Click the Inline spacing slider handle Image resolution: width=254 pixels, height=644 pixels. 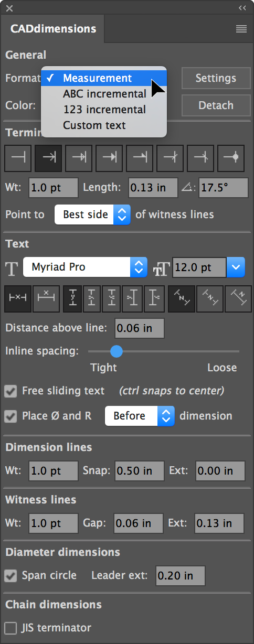pos(117,351)
